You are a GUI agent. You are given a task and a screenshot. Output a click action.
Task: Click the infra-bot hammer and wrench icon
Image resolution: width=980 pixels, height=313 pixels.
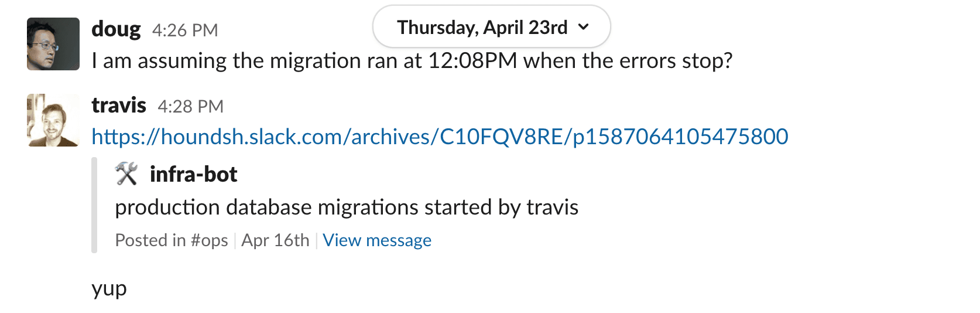point(126,174)
